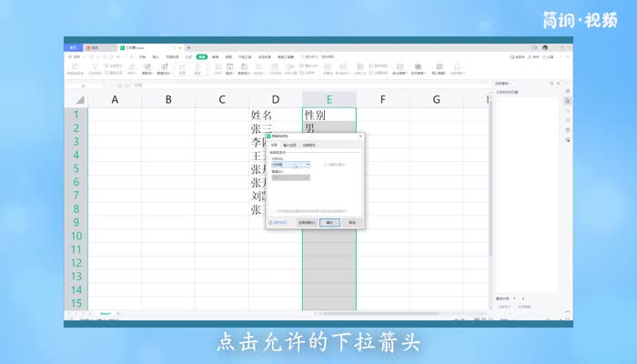Open the 操作技巧 help link
637x364 pixels.
click(x=278, y=222)
